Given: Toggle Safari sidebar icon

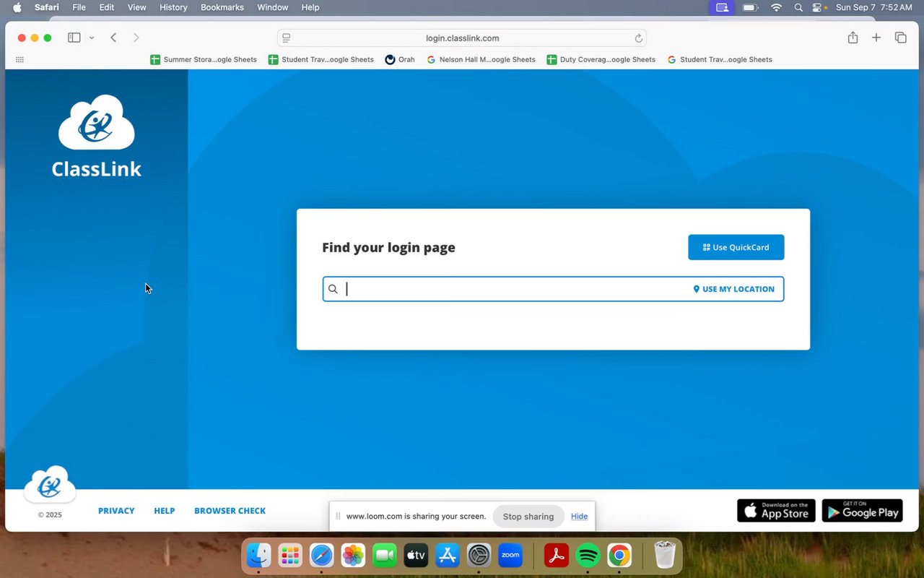Looking at the screenshot, I should (74, 38).
